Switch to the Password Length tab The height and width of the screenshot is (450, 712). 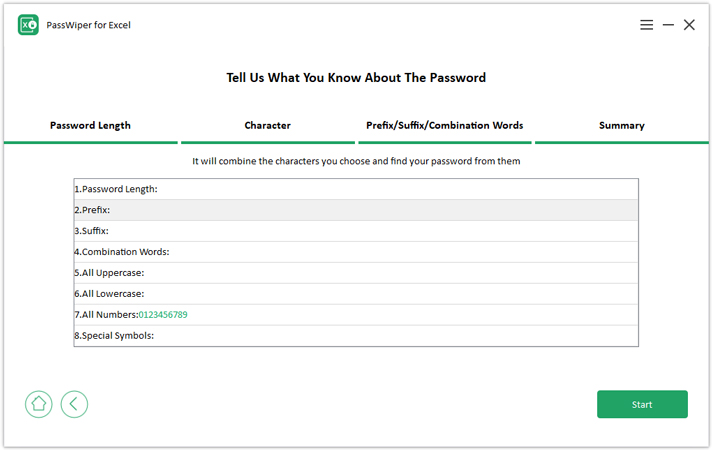[90, 126]
